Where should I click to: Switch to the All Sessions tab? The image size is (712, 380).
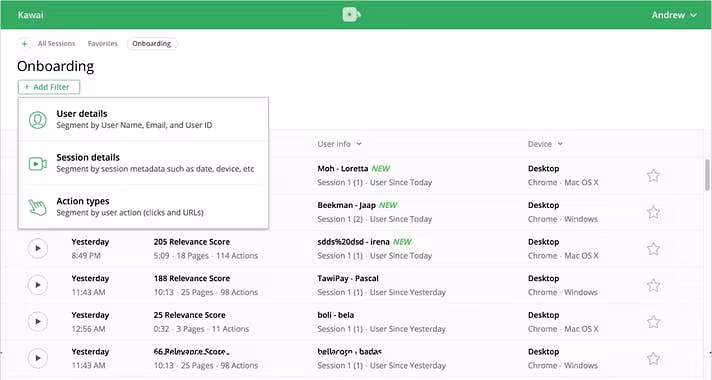click(x=56, y=44)
